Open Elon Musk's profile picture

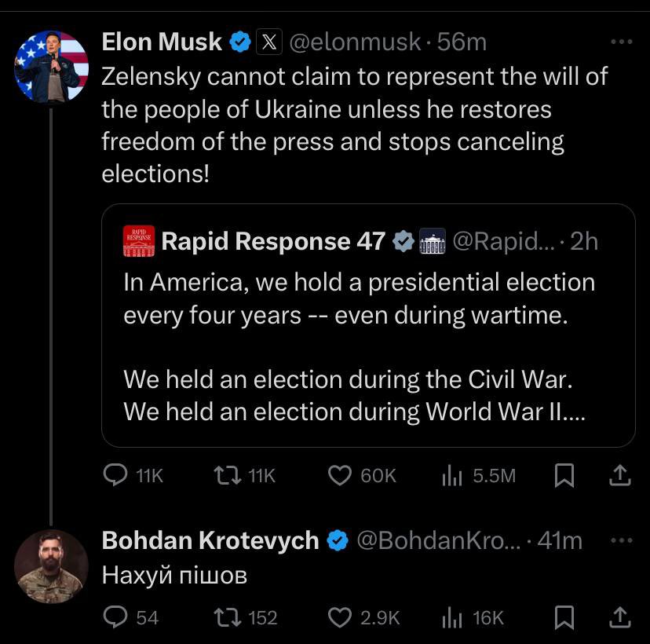(x=51, y=67)
